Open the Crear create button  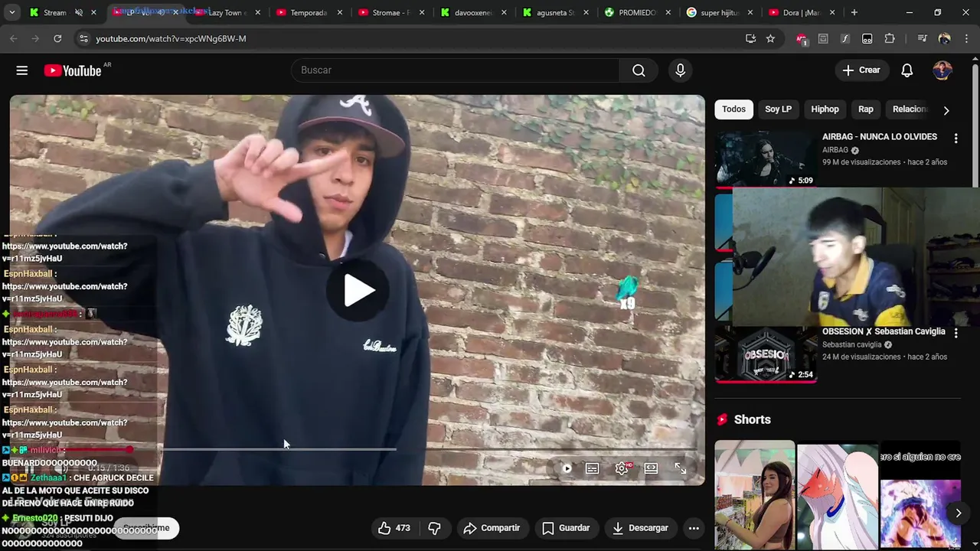pyautogui.click(x=861, y=70)
